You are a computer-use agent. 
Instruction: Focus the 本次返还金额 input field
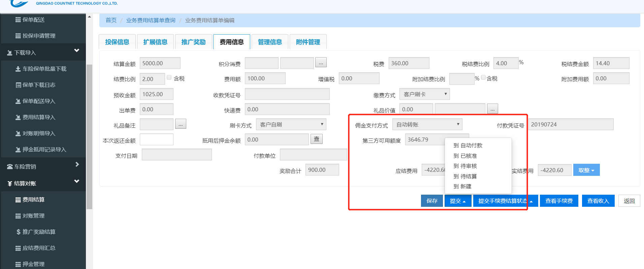pyautogui.click(x=157, y=140)
